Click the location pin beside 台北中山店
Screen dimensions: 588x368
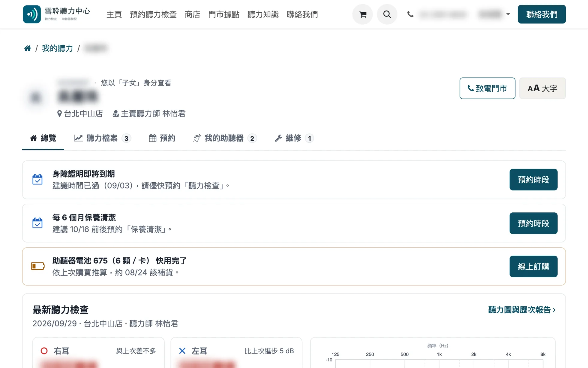(x=59, y=114)
